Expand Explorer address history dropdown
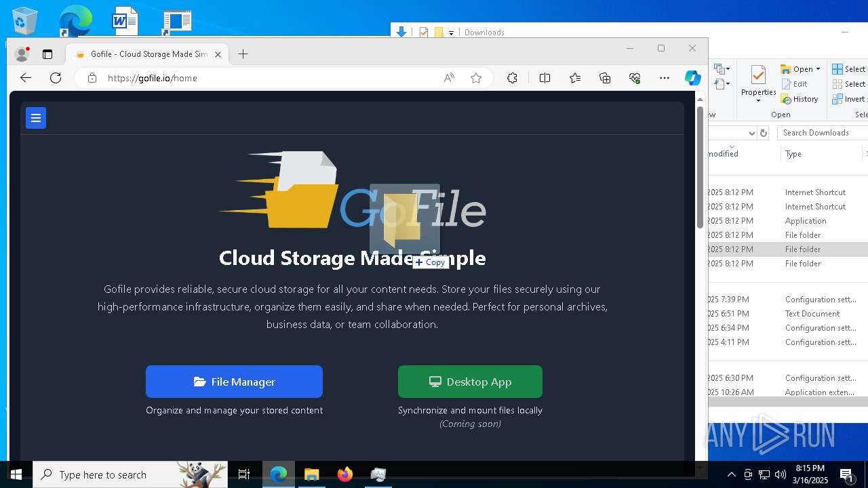This screenshot has height=488, width=868. (751, 133)
